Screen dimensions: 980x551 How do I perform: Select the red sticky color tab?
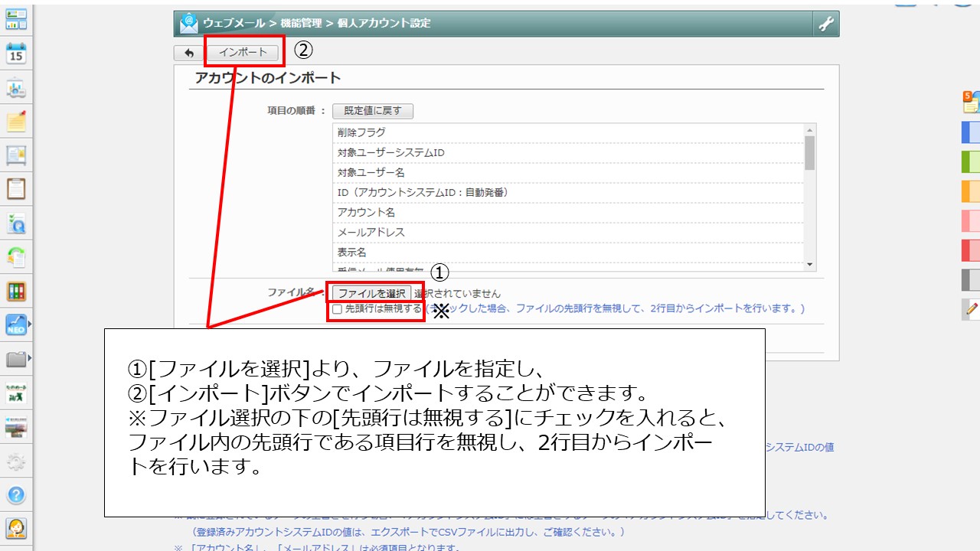tap(971, 250)
